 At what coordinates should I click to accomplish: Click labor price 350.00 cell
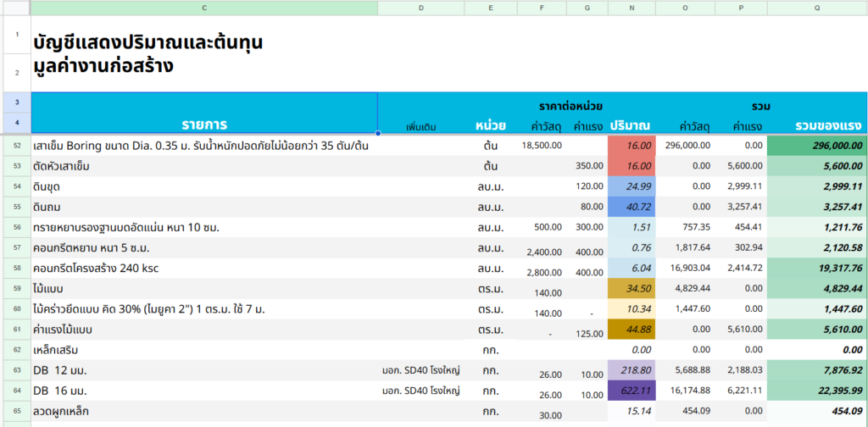(587, 165)
